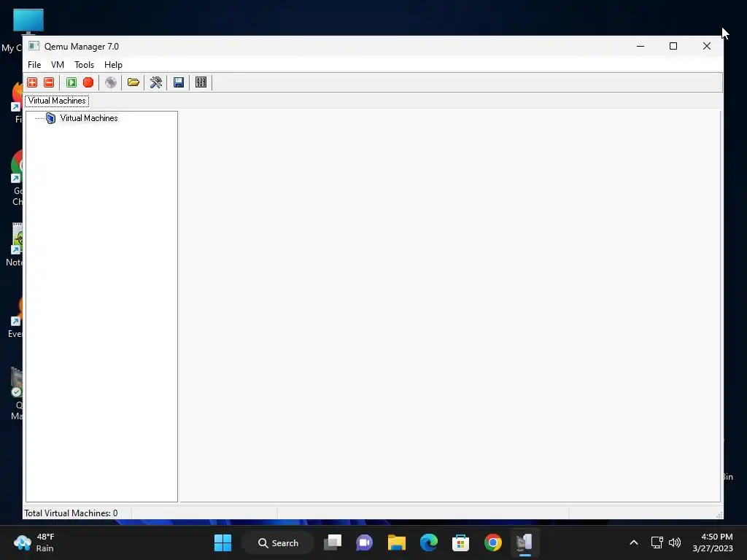Minimize the Qemu Manager window
Image resolution: width=747 pixels, height=560 pixels.
pyautogui.click(x=640, y=46)
